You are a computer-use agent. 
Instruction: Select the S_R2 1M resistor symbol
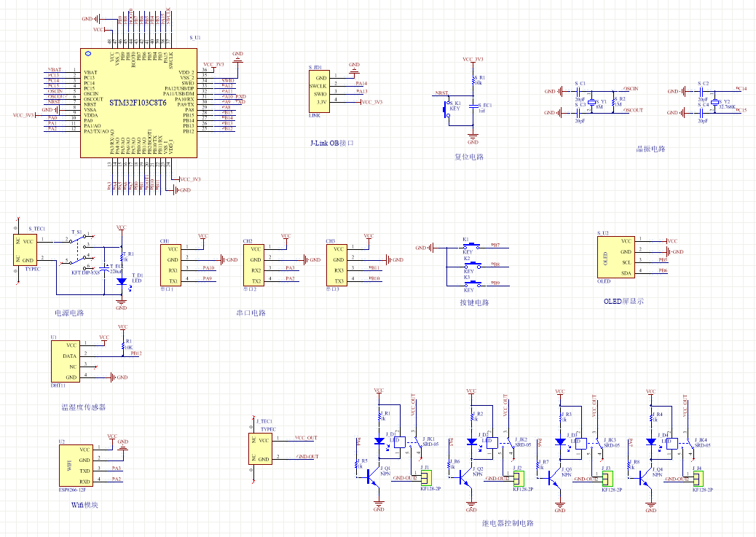[x=613, y=102]
